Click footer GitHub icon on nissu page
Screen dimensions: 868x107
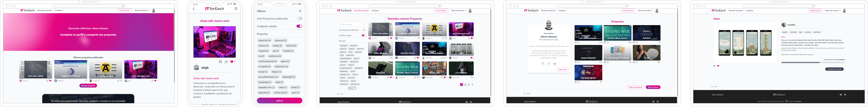[x=845, y=95]
